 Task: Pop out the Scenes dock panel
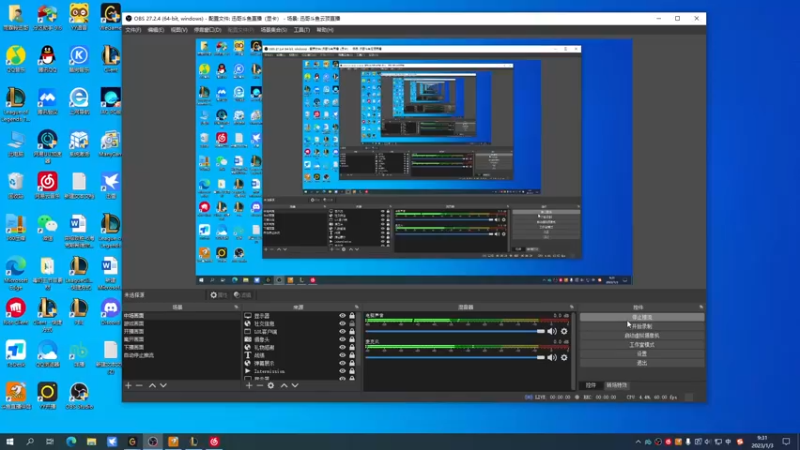pos(236,307)
